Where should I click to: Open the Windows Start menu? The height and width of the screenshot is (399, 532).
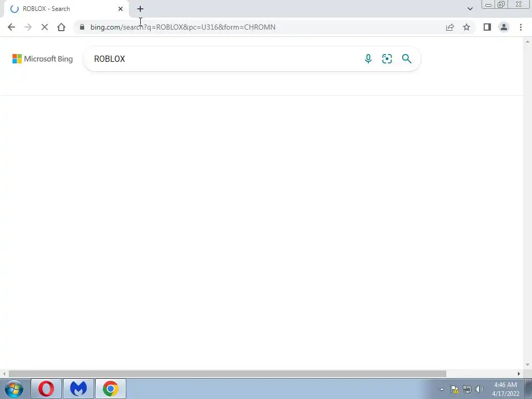point(14,389)
